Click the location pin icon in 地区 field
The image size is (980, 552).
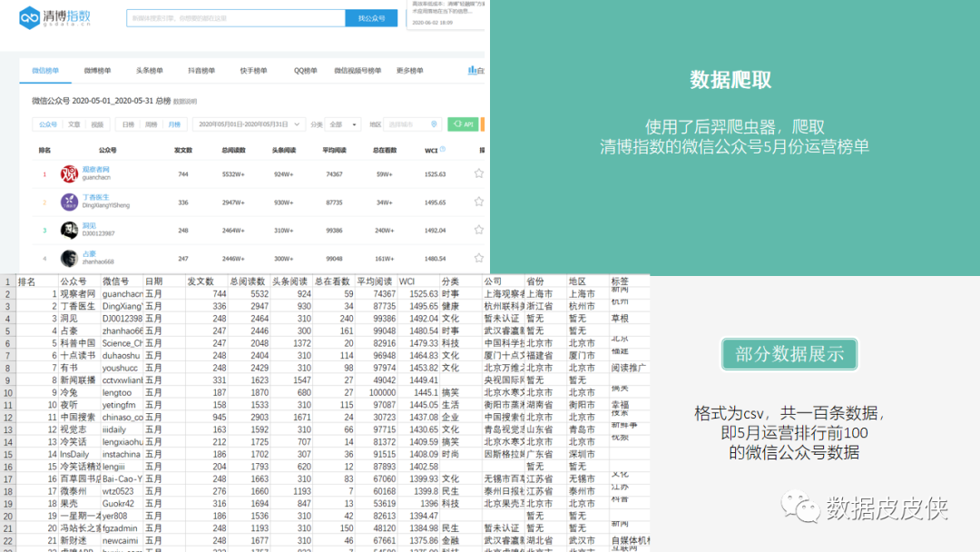click(x=434, y=124)
